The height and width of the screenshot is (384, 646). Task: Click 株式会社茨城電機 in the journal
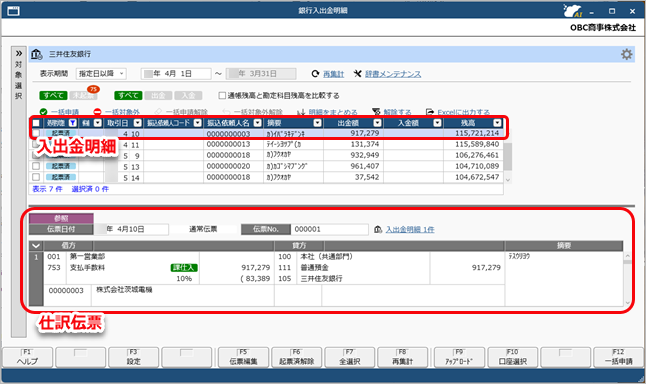tap(124, 290)
